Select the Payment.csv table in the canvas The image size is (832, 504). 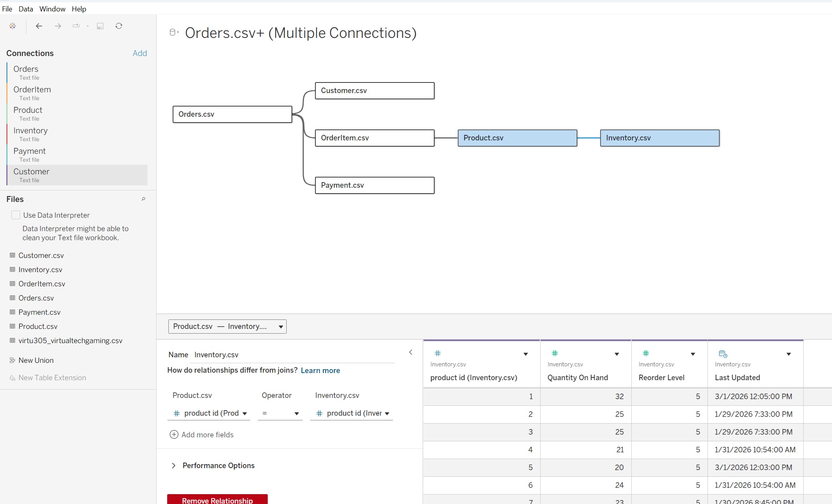[374, 185]
